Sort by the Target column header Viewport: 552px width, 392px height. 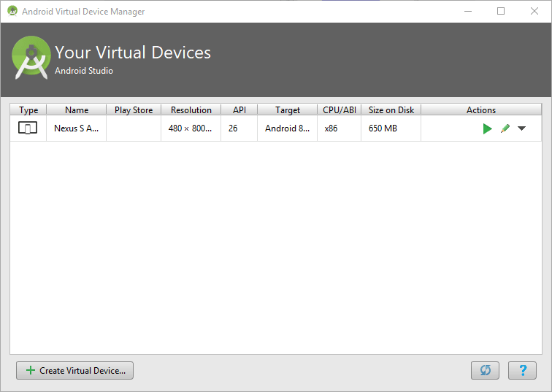287,109
